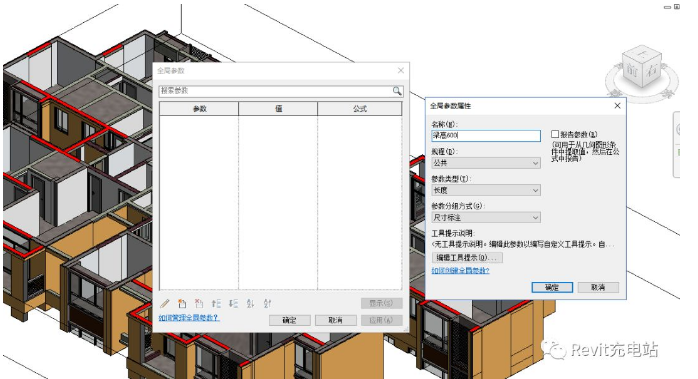
Task: Click the delete parameter icon
Action: pyautogui.click(x=199, y=304)
